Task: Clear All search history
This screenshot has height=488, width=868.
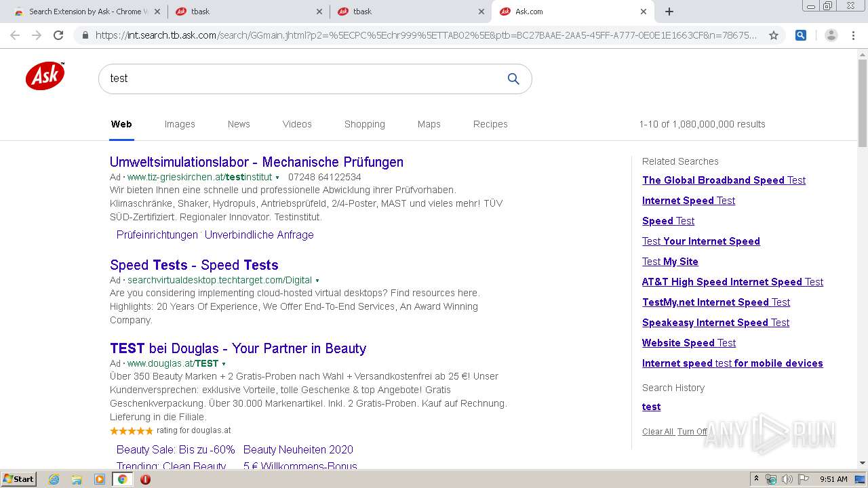Action: click(x=658, y=432)
